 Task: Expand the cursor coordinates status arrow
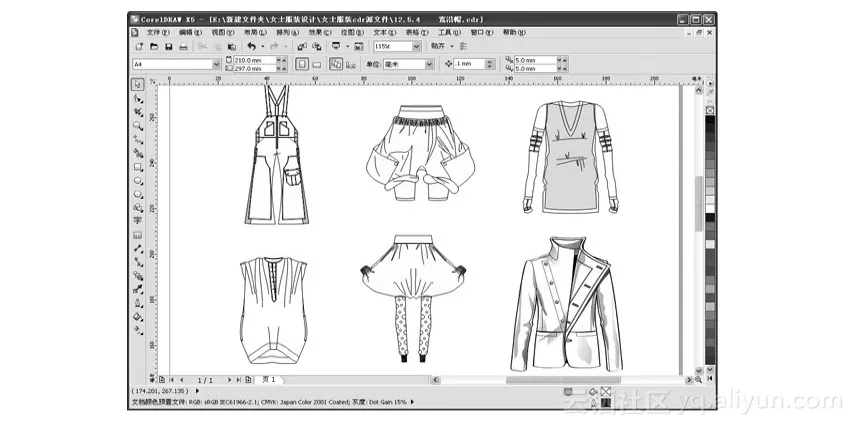(197, 391)
